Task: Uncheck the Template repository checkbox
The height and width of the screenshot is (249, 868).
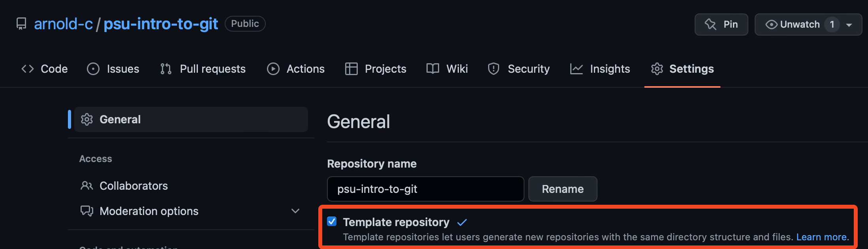Action: pyautogui.click(x=332, y=222)
